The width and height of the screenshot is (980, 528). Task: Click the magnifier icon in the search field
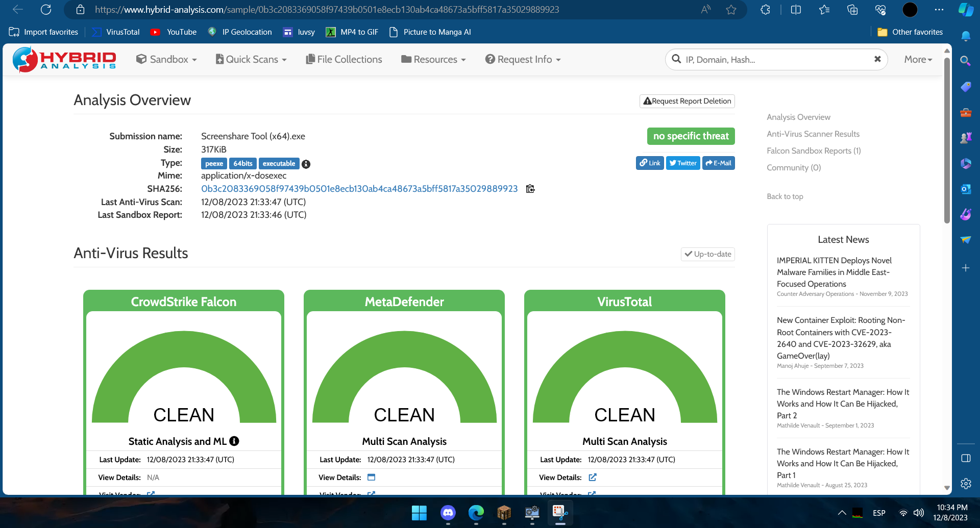676,59
